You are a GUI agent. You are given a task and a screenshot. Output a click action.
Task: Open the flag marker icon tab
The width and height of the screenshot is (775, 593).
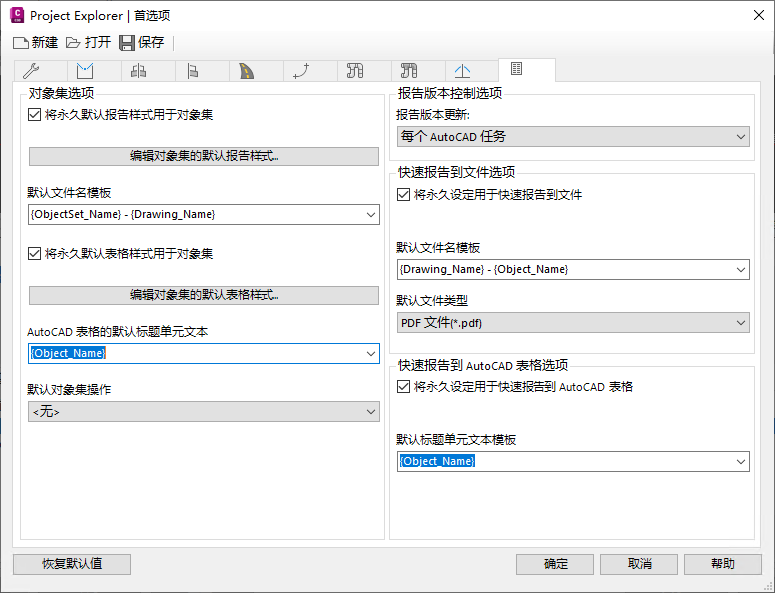point(202,71)
